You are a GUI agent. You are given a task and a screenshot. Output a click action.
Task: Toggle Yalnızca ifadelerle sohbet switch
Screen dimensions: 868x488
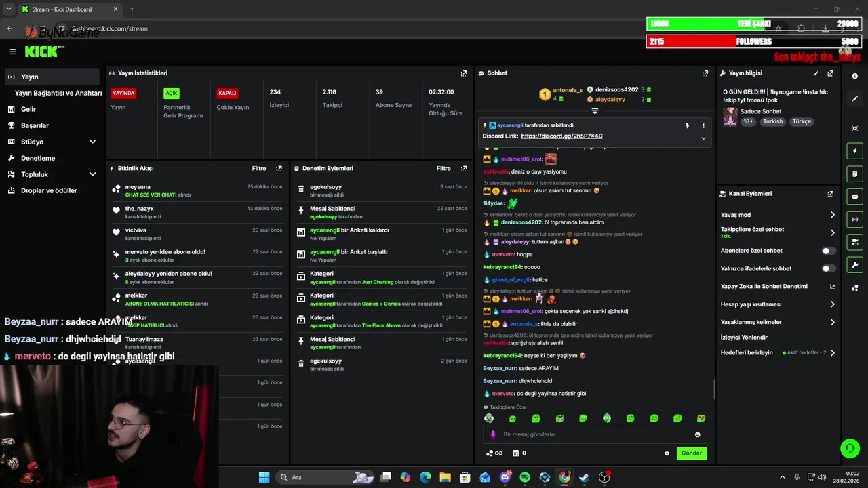829,268
